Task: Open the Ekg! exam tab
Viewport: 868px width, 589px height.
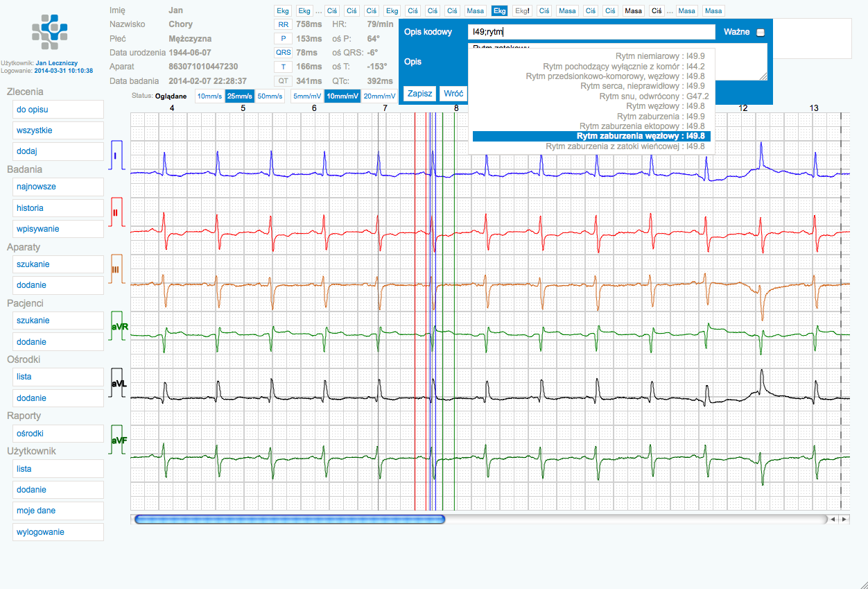Action: click(523, 11)
